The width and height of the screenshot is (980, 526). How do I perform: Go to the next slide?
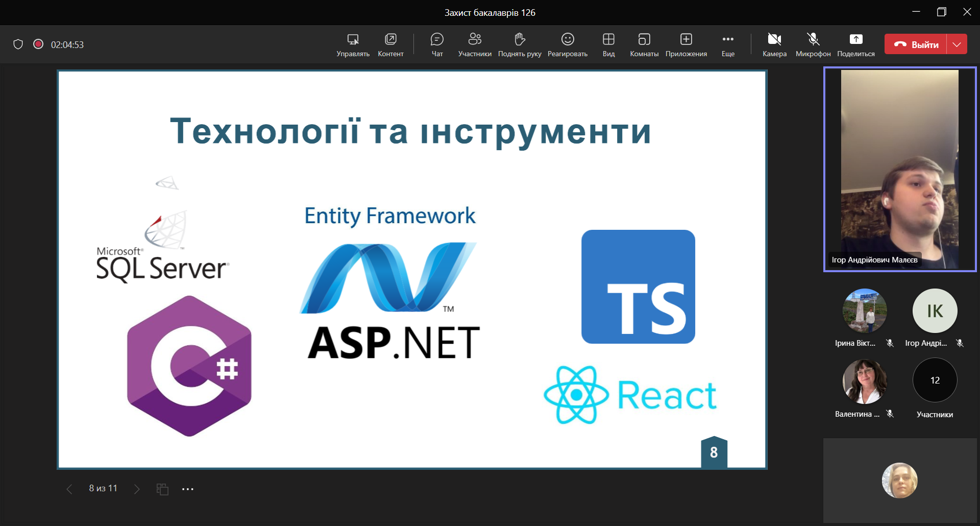pos(137,489)
